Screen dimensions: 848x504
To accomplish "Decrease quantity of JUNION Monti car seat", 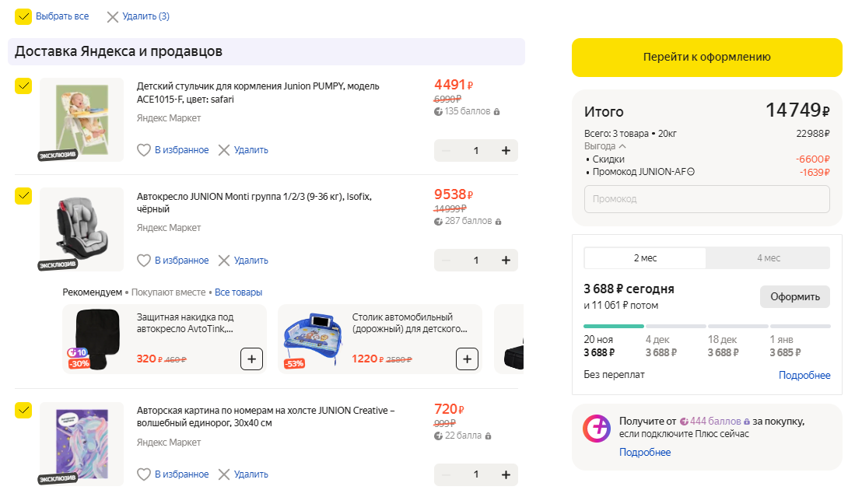I will pos(446,261).
